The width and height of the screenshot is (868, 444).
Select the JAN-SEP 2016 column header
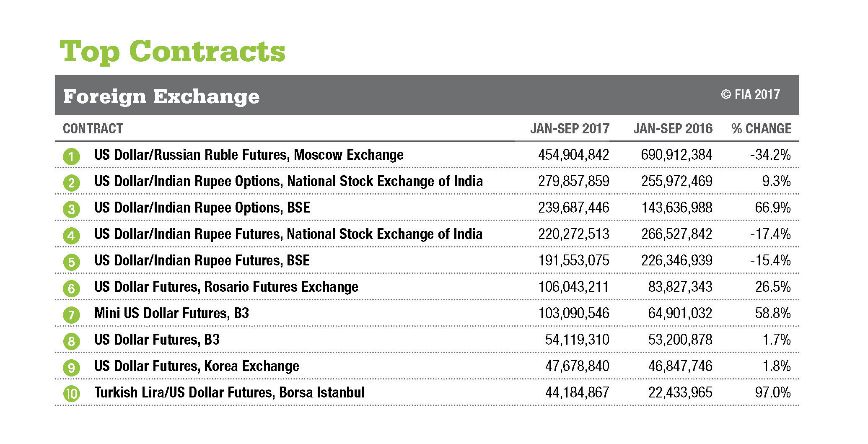(x=673, y=128)
